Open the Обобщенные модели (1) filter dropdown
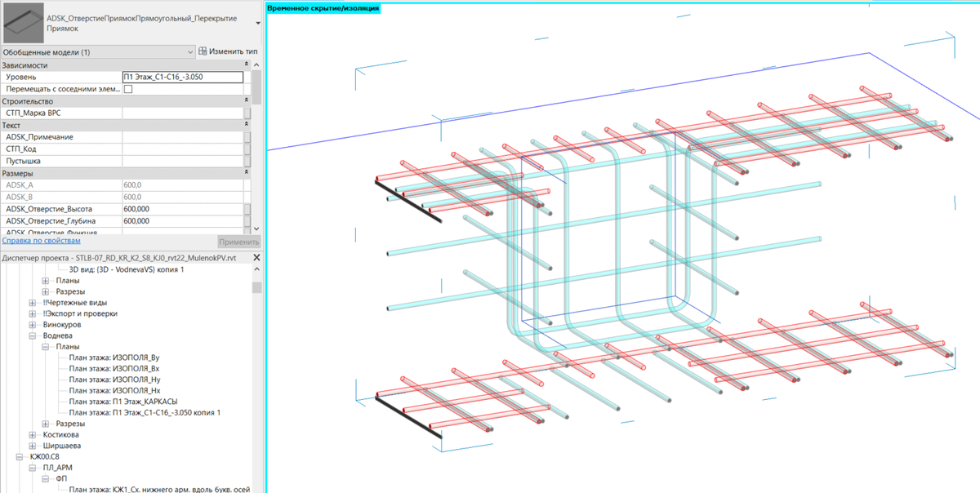The image size is (980, 493). [98, 52]
